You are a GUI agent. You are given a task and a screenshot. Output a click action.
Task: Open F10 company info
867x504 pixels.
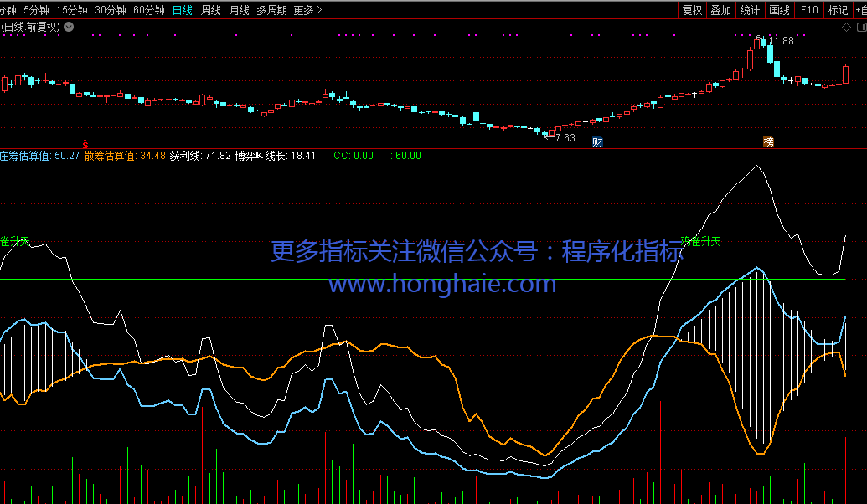tap(808, 10)
